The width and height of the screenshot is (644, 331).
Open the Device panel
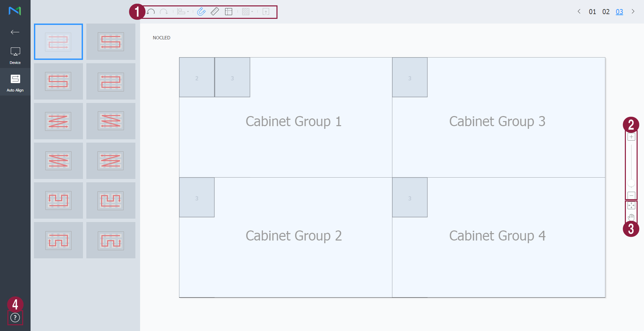[x=15, y=56]
